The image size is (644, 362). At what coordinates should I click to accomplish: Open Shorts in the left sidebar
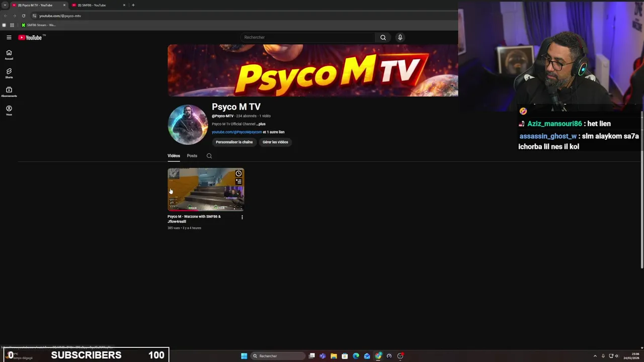[9, 73]
